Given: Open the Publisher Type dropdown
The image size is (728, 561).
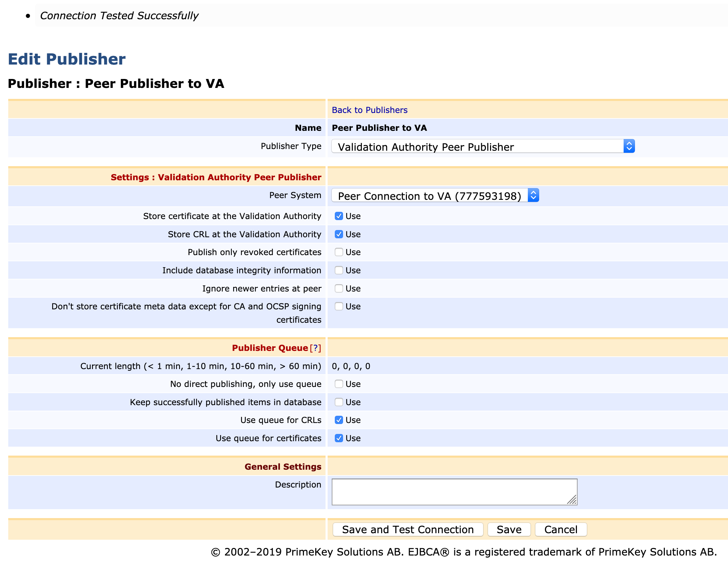Looking at the screenshot, I should tap(477, 147).
